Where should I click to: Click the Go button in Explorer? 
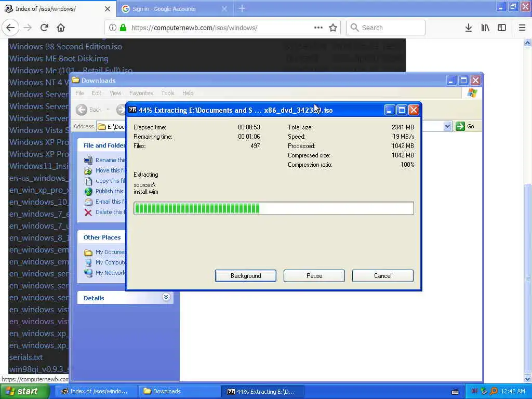tap(465, 126)
